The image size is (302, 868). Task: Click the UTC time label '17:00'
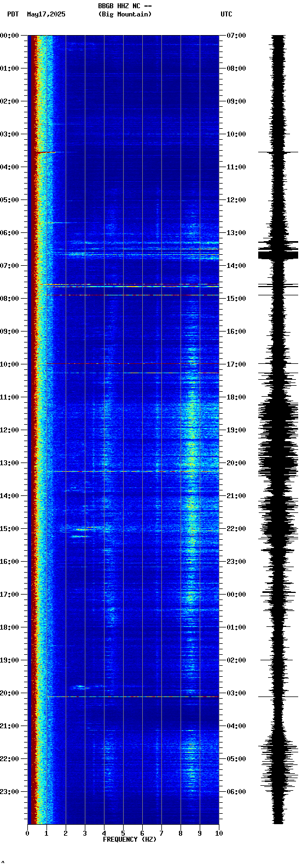click(236, 364)
